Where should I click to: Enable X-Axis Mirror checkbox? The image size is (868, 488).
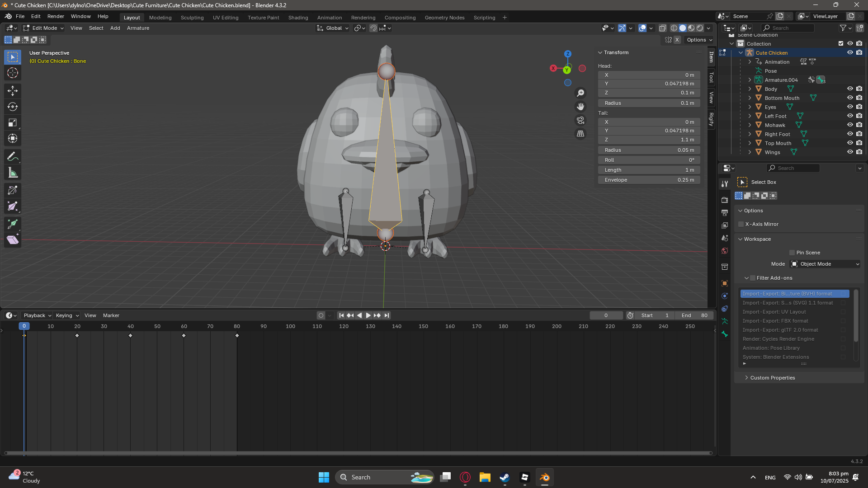coord(741,224)
